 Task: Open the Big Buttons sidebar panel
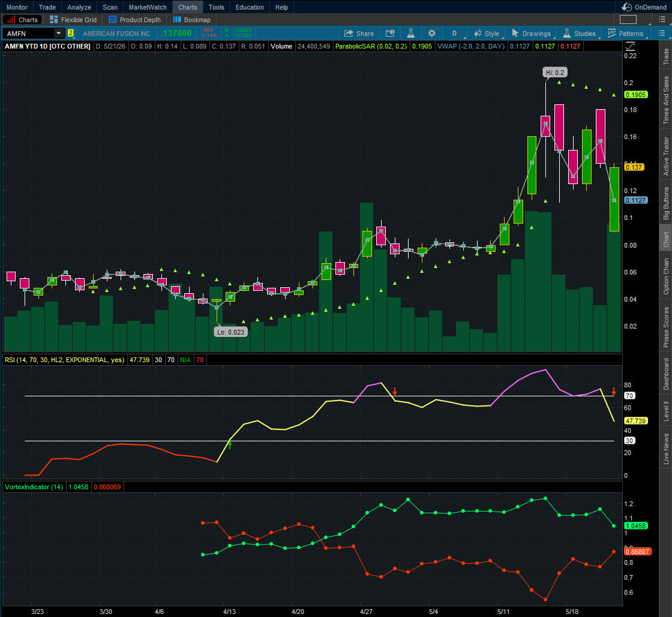(x=666, y=203)
